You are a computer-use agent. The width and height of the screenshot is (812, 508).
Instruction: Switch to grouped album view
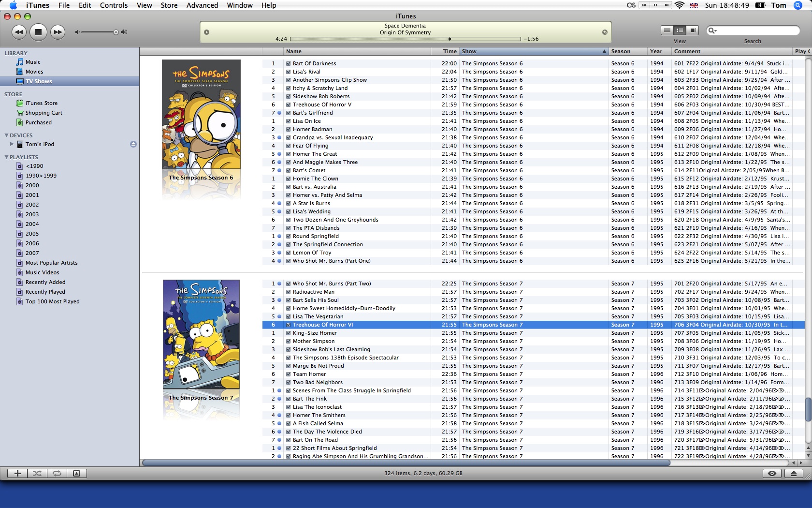pos(680,30)
